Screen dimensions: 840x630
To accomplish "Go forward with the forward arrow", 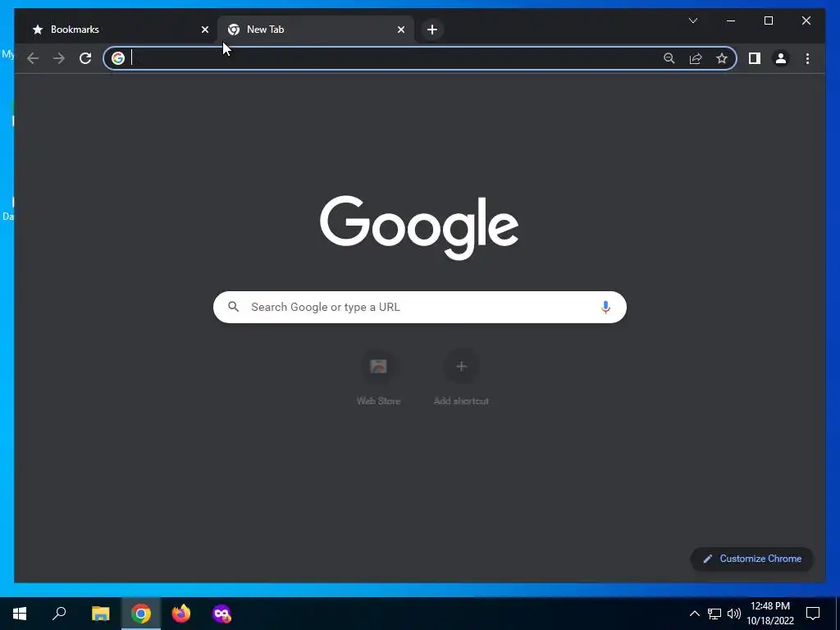I will click(x=59, y=58).
